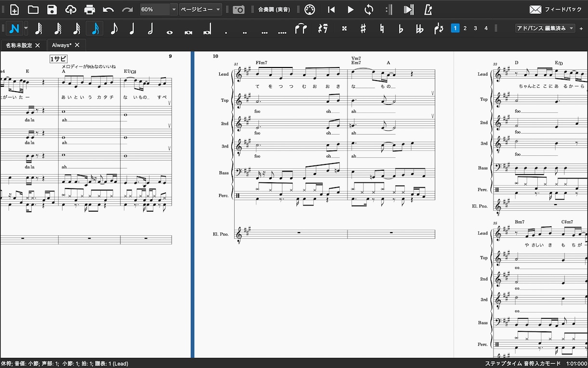Open a score with the folder icon
588x368 pixels.
33,9
